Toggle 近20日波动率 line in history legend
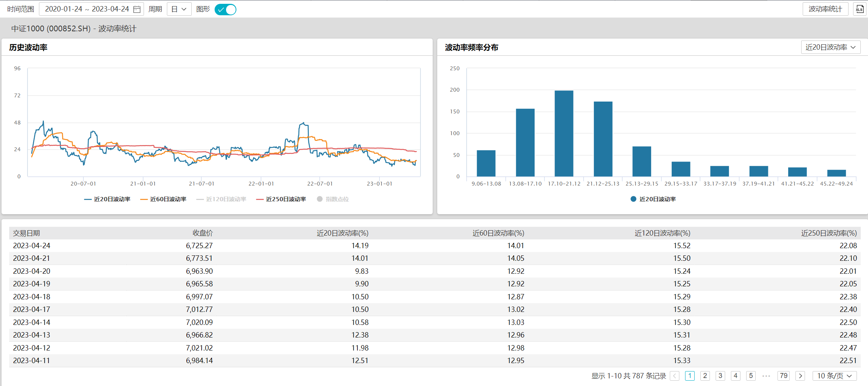 click(x=107, y=199)
